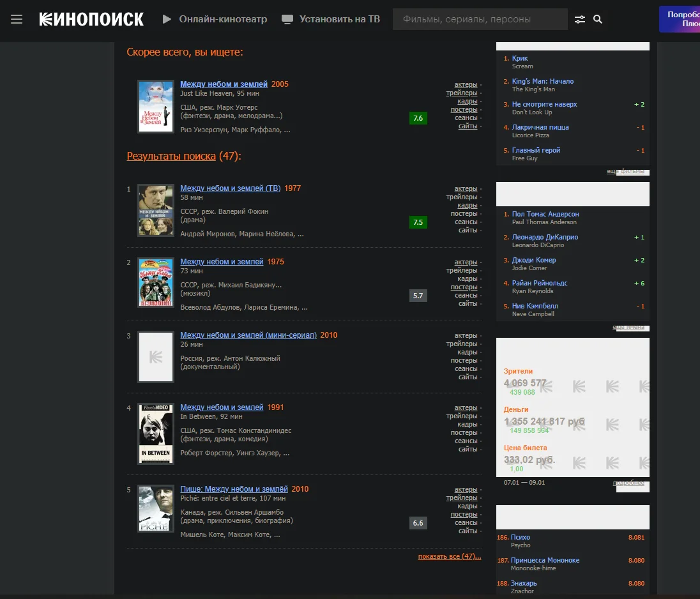Open Крик in the popular films list
Viewport: 700px width, 599px height.
coord(520,58)
